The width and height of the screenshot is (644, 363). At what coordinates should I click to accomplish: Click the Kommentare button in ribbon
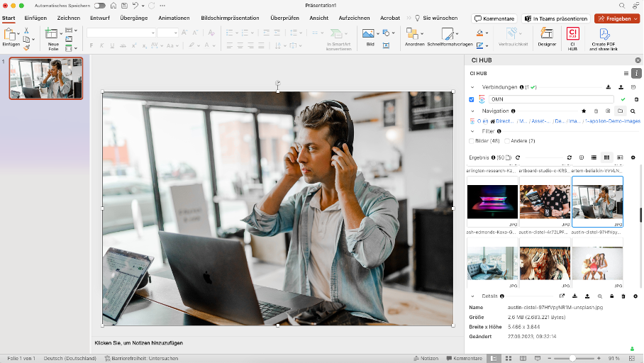(494, 19)
